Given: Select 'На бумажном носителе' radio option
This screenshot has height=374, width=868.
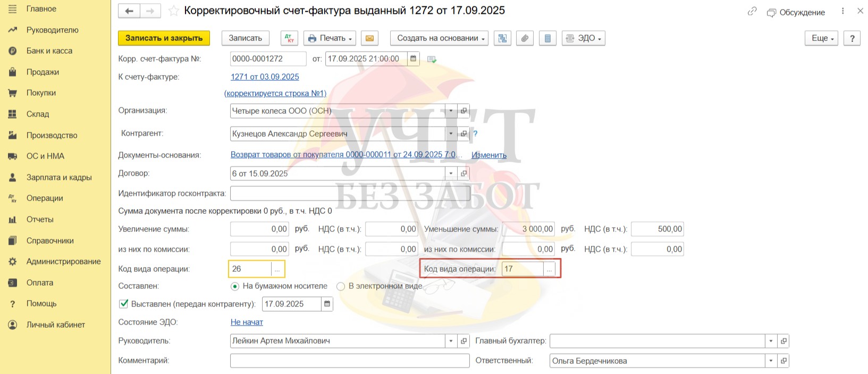Looking at the screenshot, I should point(235,286).
